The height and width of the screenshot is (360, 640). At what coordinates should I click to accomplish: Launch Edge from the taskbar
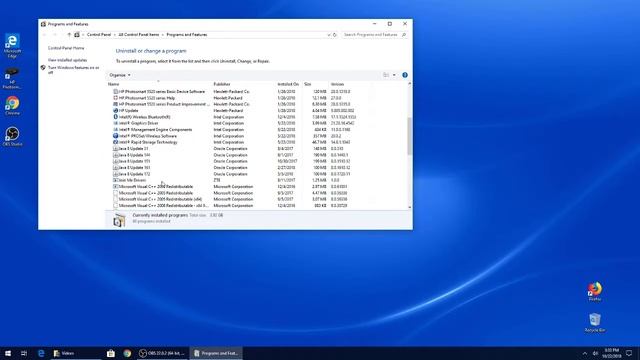pos(41,353)
